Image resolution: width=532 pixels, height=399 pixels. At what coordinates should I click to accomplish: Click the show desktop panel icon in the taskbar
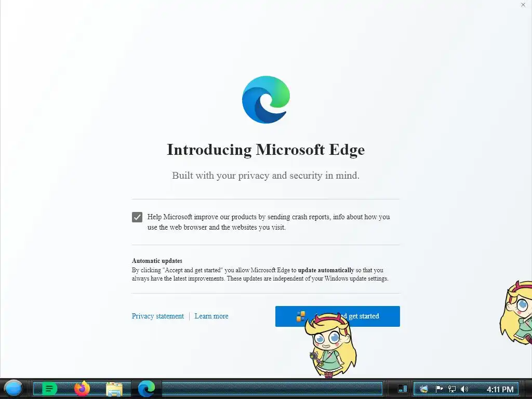click(x=403, y=389)
